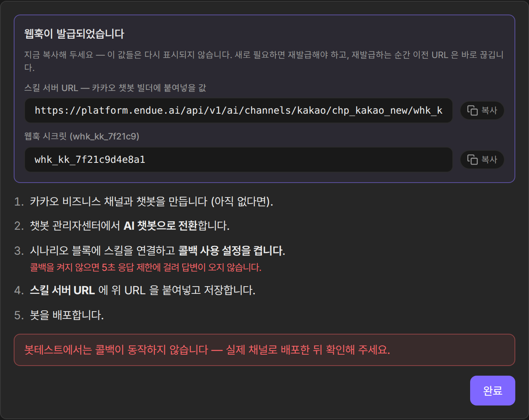Viewport: 529px width, 420px height.
Task: Select the skill server URL field
Action: pos(238,110)
